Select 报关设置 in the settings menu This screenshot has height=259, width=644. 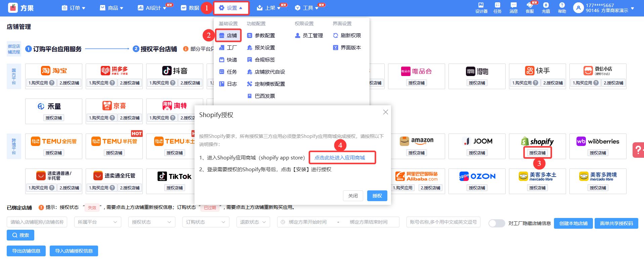click(x=261, y=47)
